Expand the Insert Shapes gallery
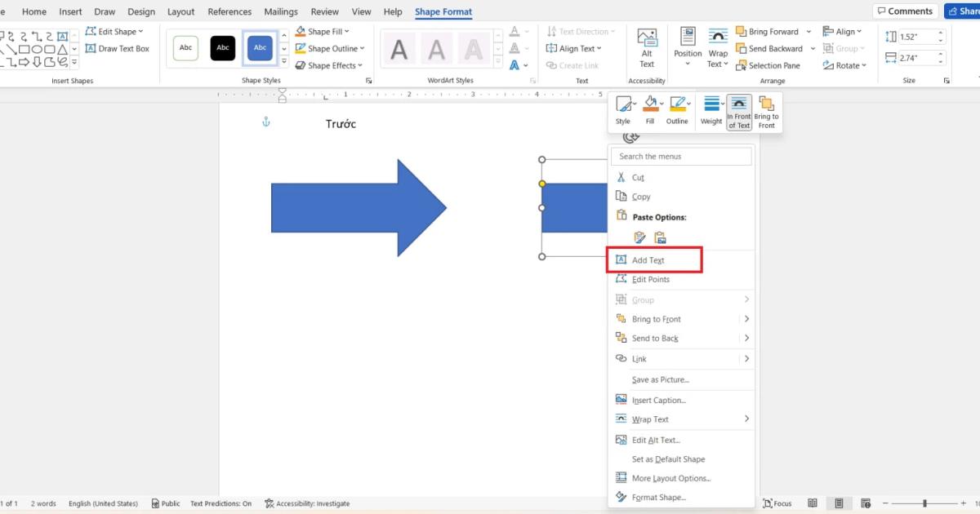Screen dimensions: 980x514 (74, 62)
